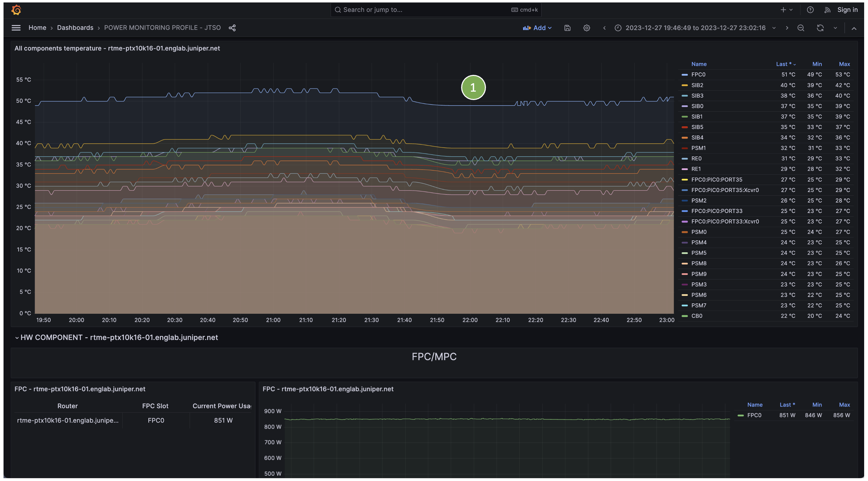
Task: Open dashboard settings gear icon
Action: [586, 28]
